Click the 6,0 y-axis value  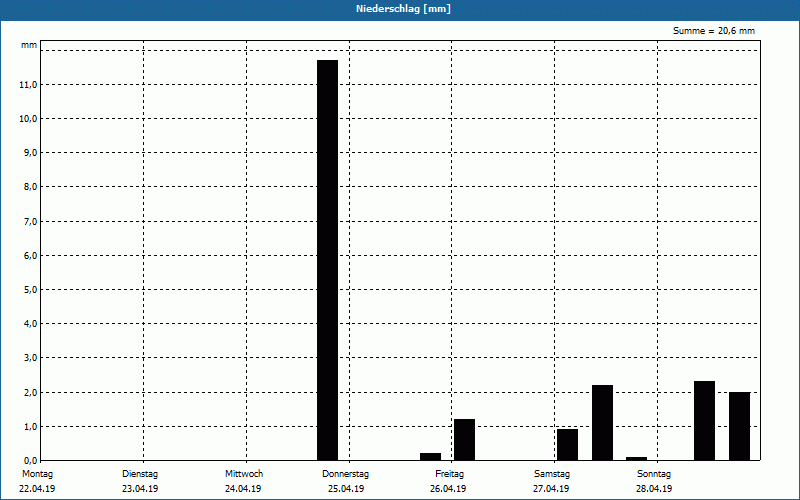click(x=30, y=256)
